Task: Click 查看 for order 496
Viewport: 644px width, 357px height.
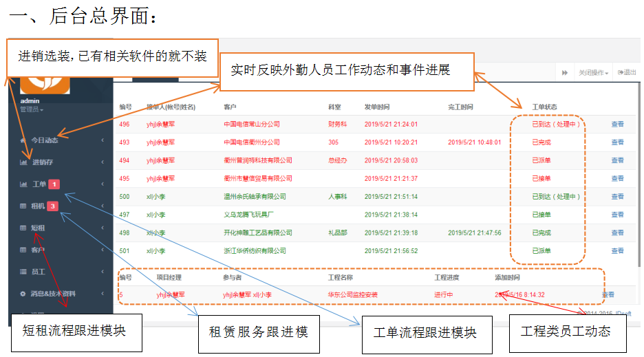Action: tap(617, 124)
